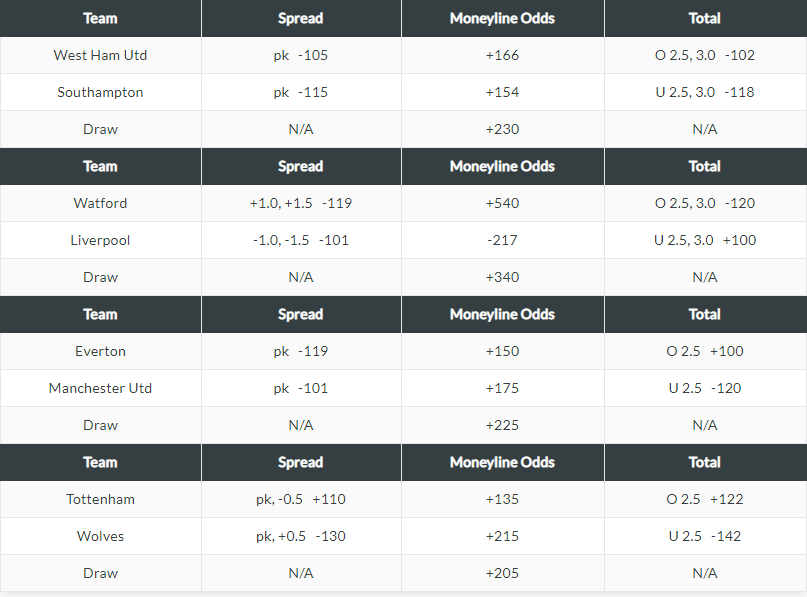The image size is (807, 597).
Task: Pick Watford's +1.0, +1.5 spread at -119
Action: [x=300, y=203]
